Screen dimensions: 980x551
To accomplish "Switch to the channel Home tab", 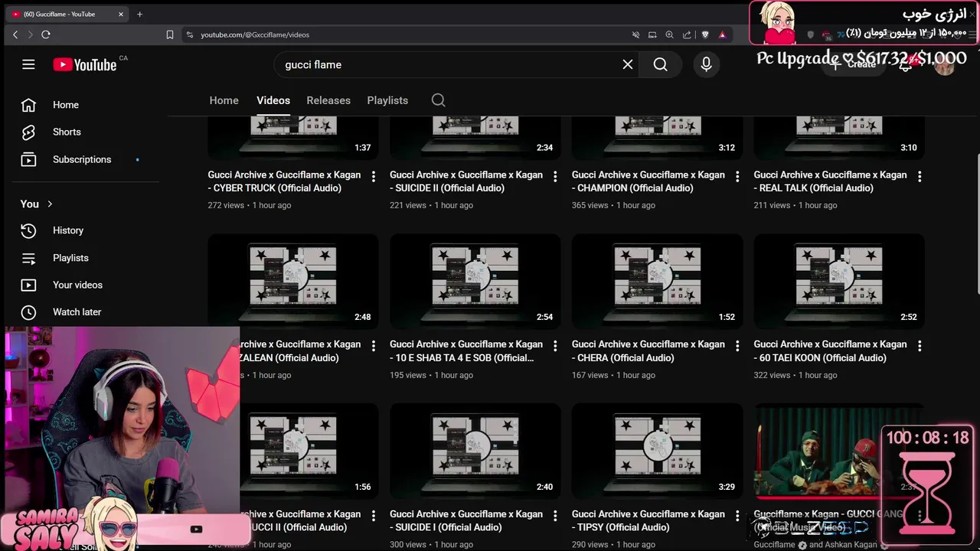I will point(224,100).
